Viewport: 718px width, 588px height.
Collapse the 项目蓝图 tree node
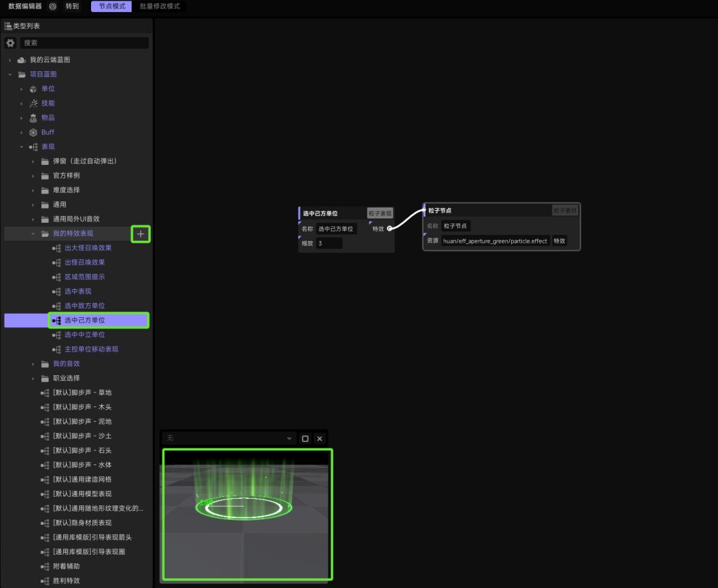click(9, 74)
